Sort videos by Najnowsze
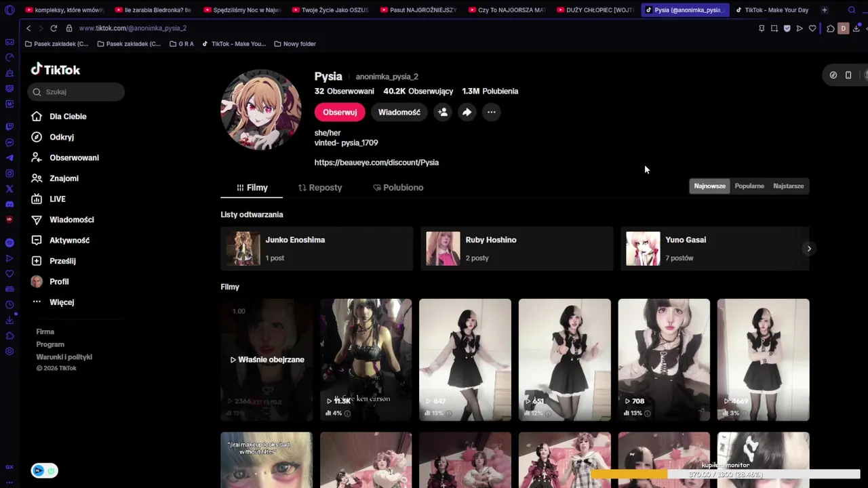This screenshot has height=488, width=868. coord(709,186)
